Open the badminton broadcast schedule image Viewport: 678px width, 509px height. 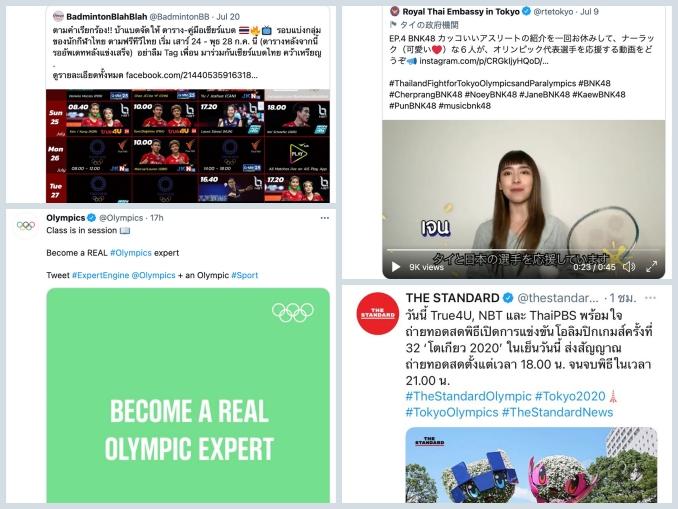[x=188, y=146]
